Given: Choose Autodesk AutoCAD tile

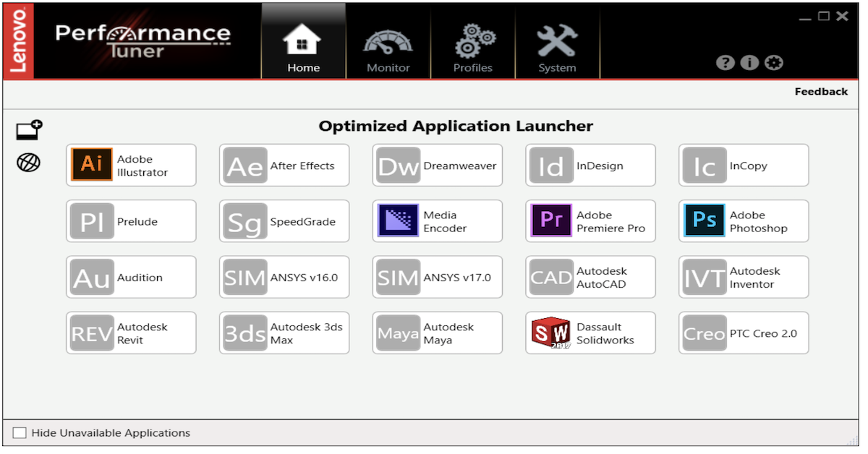Looking at the screenshot, I should click(590, 278).
